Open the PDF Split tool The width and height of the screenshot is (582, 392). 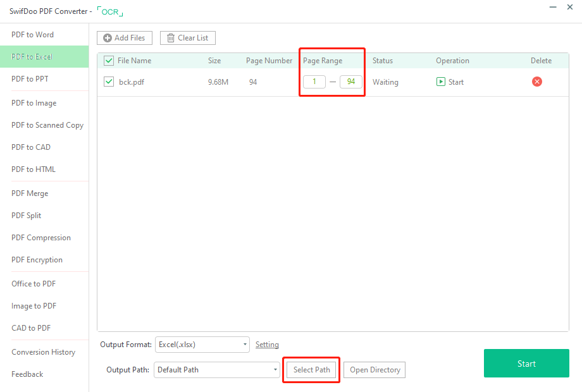tap(27, 216)
